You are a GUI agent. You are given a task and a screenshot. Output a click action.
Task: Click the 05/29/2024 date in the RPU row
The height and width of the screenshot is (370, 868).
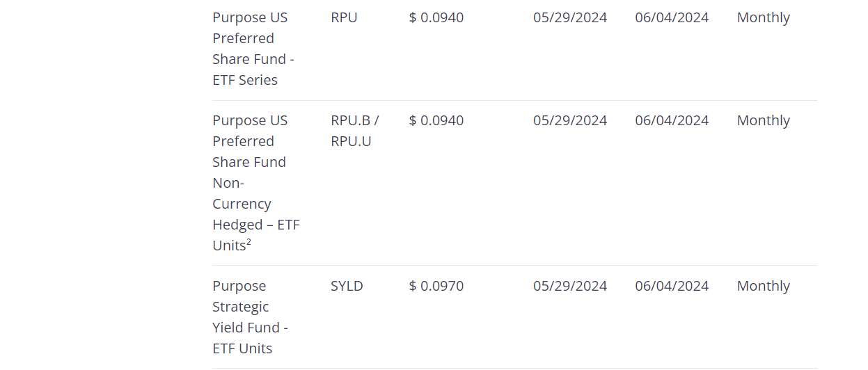click(x=570, y=17)
